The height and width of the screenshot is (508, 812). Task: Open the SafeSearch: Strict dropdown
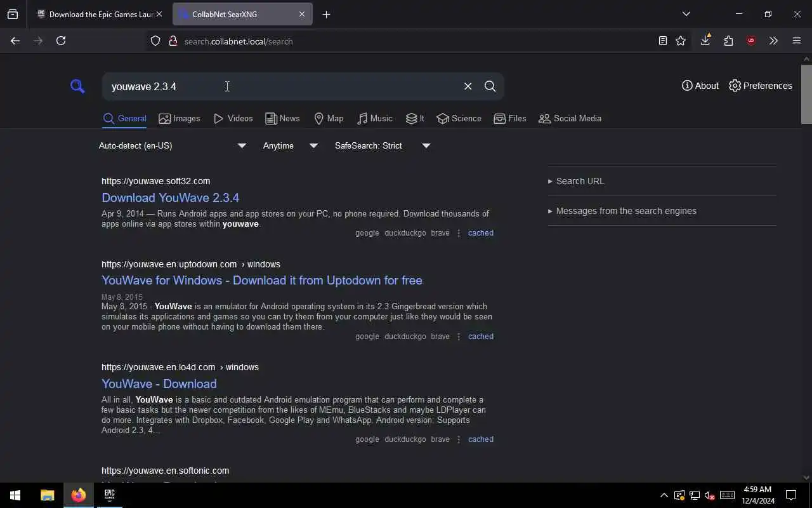383,146
